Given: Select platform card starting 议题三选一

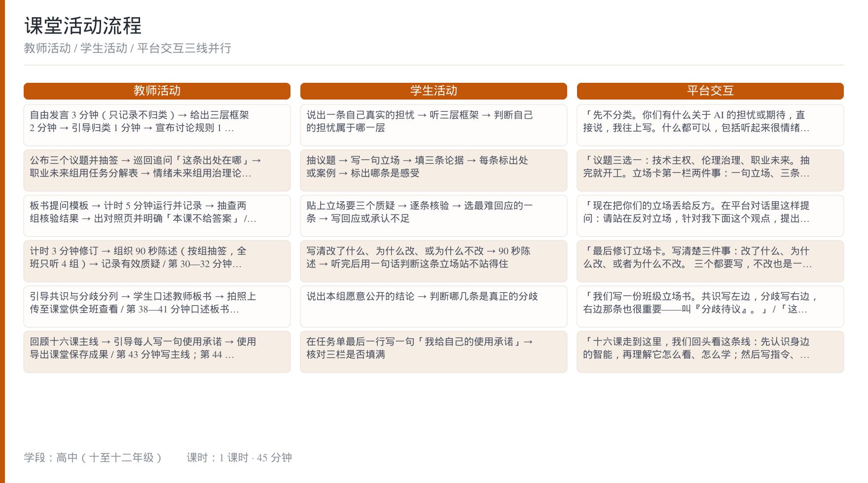Looking at the screenshot, I should coord(710,171).
